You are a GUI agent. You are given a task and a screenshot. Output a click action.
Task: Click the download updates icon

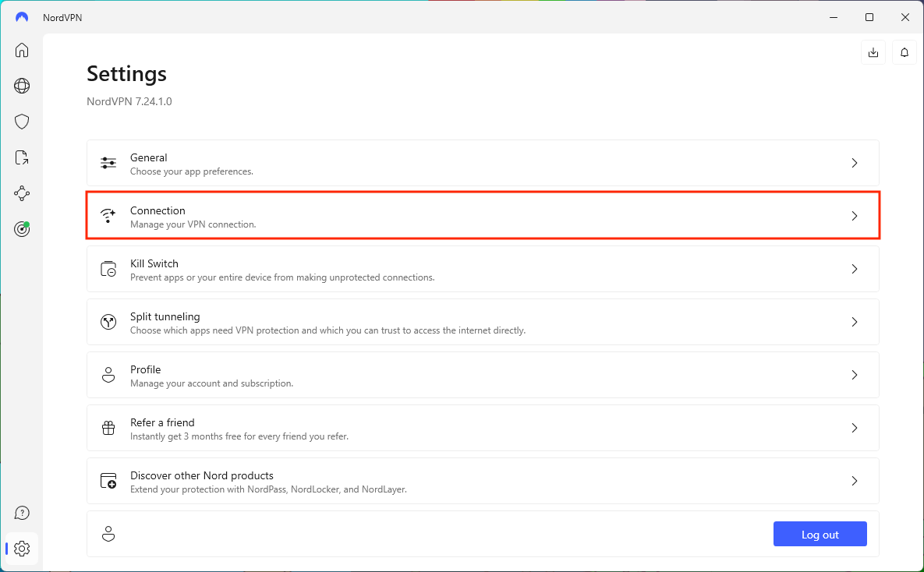coord(873,52)
